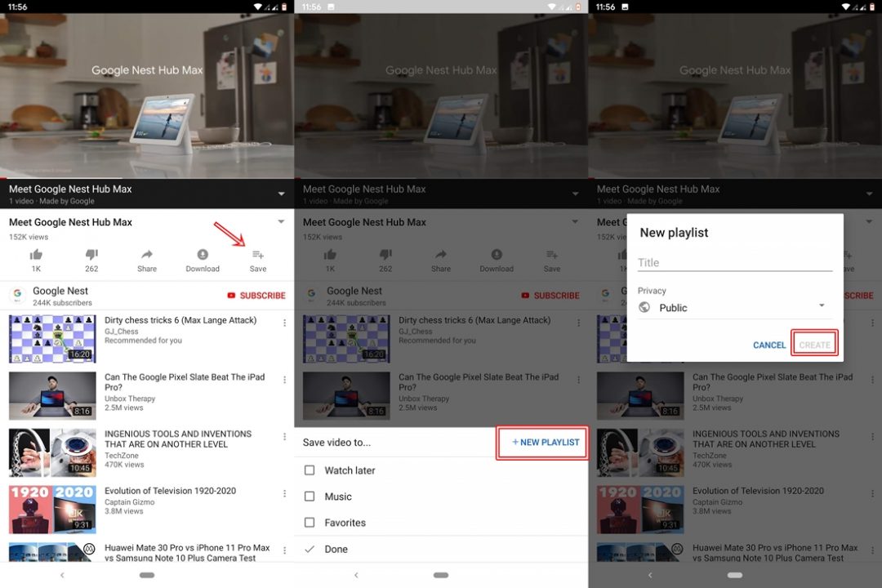Tap the Save playlist icon marked by the red arrow

[x=258, y=255]
